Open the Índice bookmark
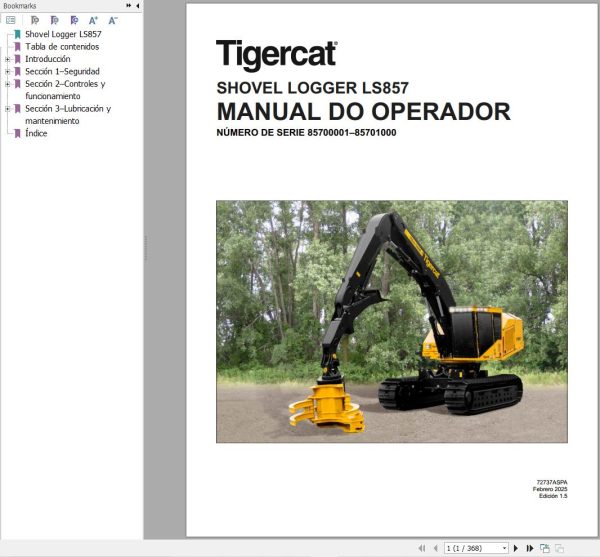 point(36,133)
